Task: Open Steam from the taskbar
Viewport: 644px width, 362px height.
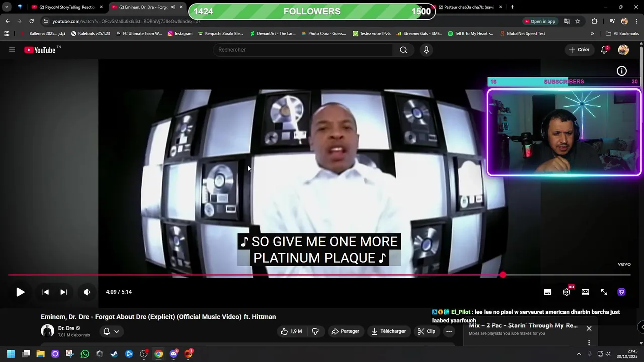Action: tap(114, 354)
